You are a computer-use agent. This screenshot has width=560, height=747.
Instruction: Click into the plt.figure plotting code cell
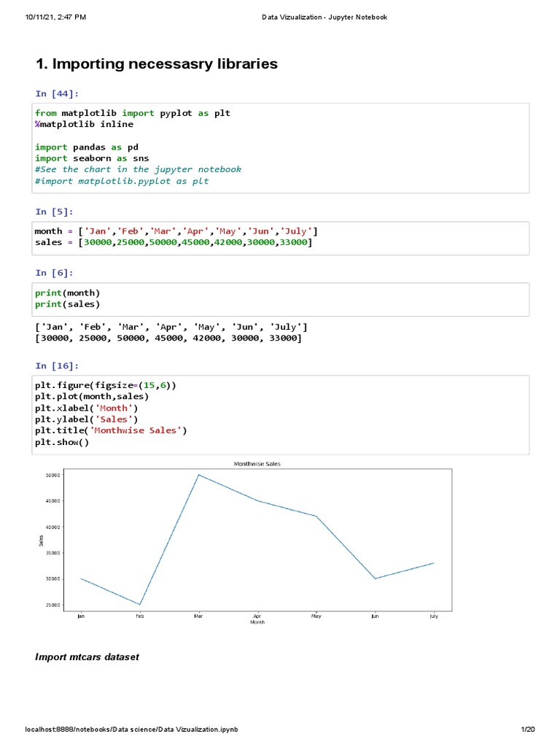tap(281, 414)
